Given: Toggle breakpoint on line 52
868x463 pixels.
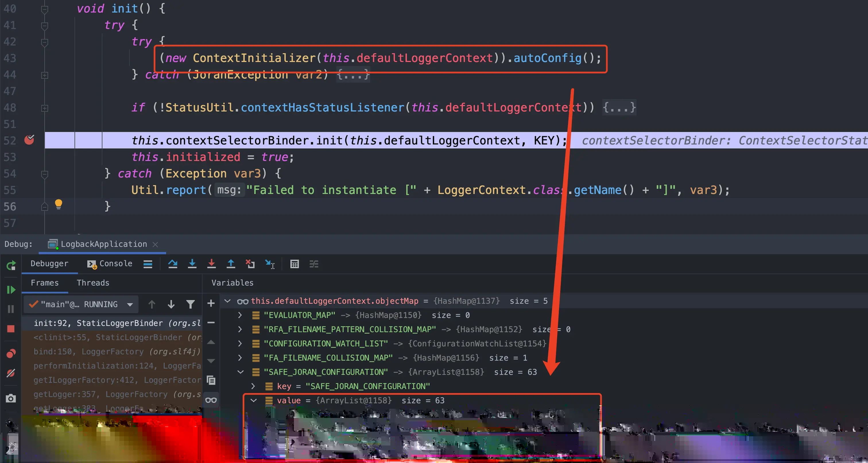Looking at the screenshot, I should [x=29, y=140].
